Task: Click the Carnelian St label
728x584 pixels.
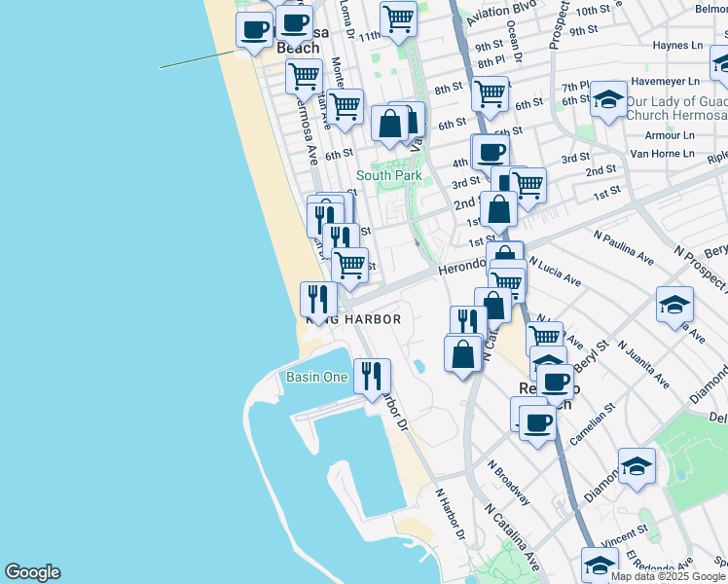Action: click(x=593, y=424)
